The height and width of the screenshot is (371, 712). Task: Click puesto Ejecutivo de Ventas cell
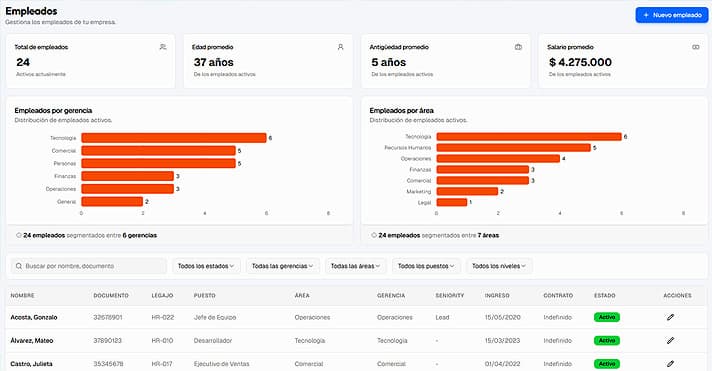point(221,364)
